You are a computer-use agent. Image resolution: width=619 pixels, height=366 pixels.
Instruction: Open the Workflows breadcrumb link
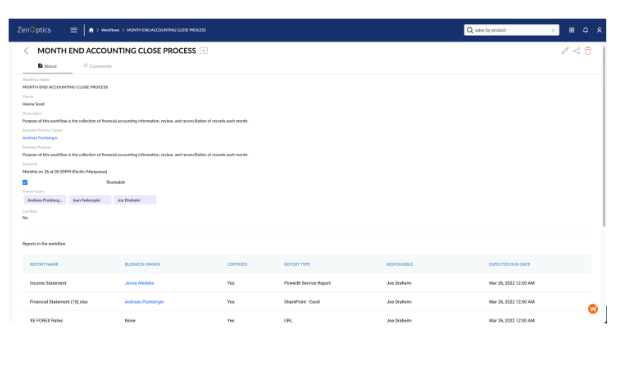110,30
